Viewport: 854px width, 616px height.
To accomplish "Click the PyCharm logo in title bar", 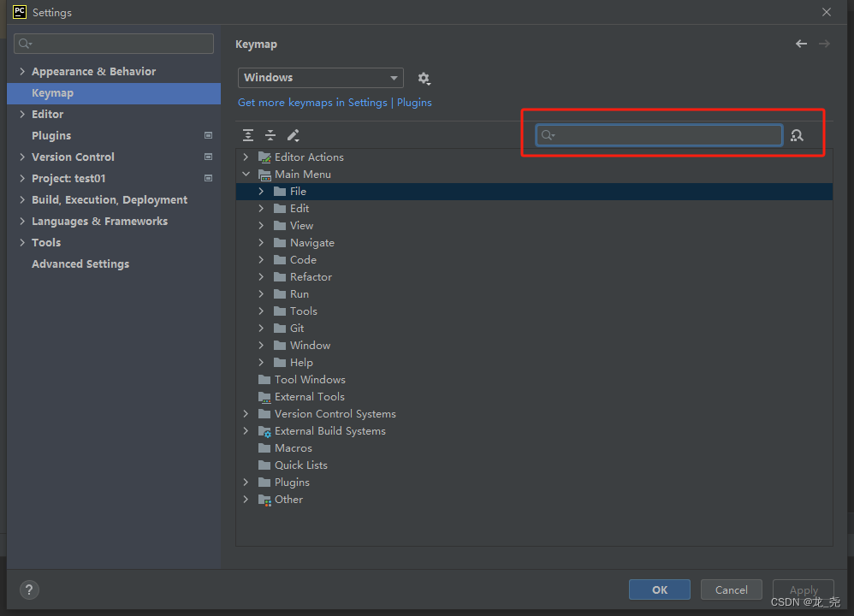I will [x=20, y=12].
